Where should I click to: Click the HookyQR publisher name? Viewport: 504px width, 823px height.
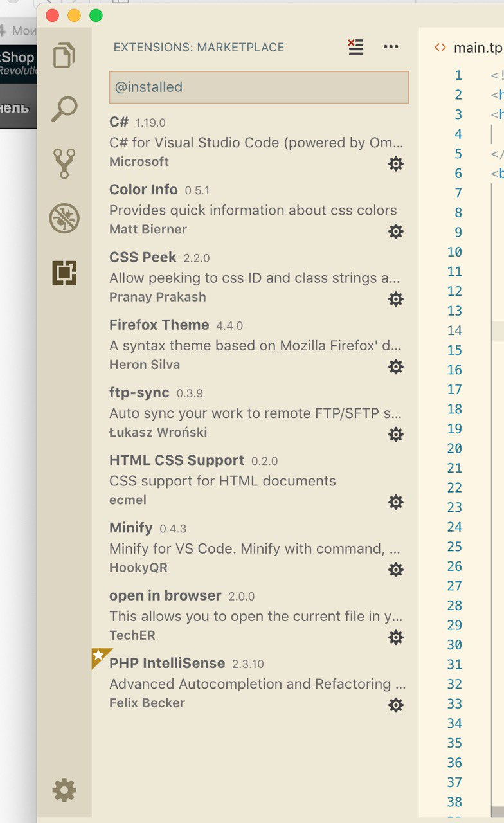(x=138, y=568)
